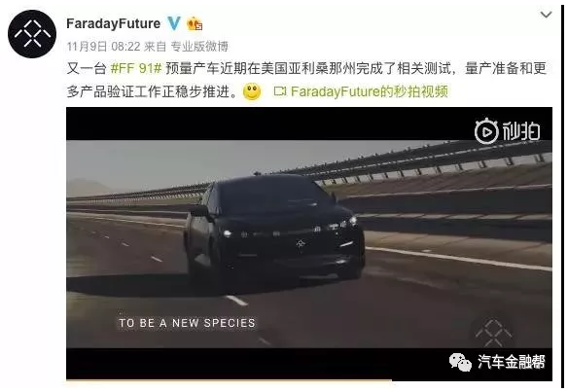
Task: Click the post timestamp 11月9日 08:22
Action: click(104, 47)
